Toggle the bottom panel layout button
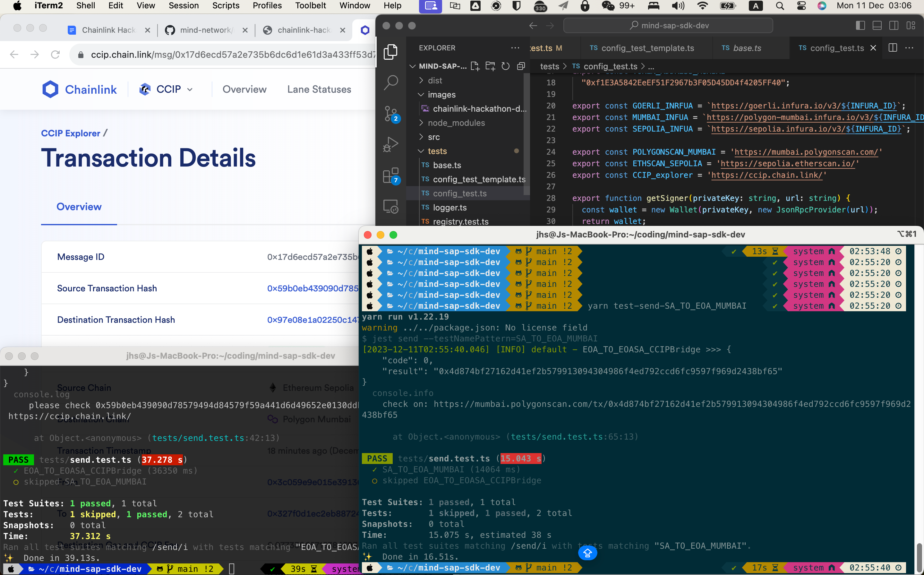924x575 pixels. (877, 25)
